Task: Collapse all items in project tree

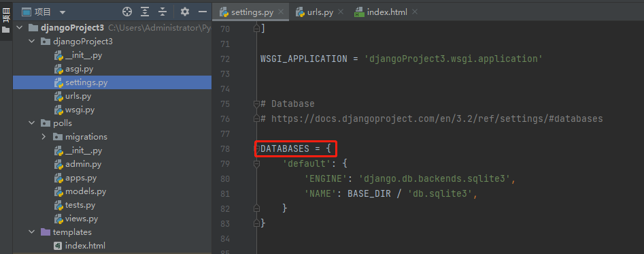Action: coord(163,12)
